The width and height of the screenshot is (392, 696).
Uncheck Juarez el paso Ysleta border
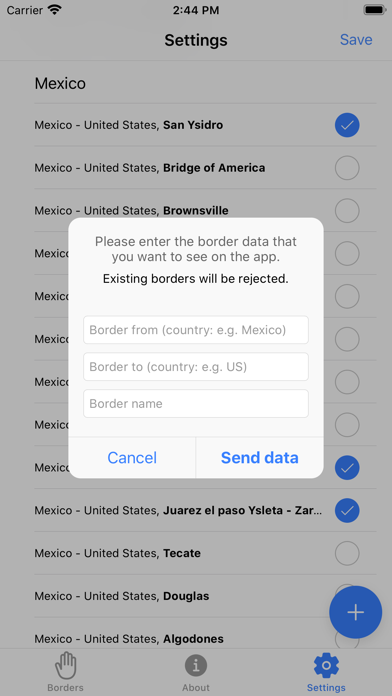coord(347,510)
